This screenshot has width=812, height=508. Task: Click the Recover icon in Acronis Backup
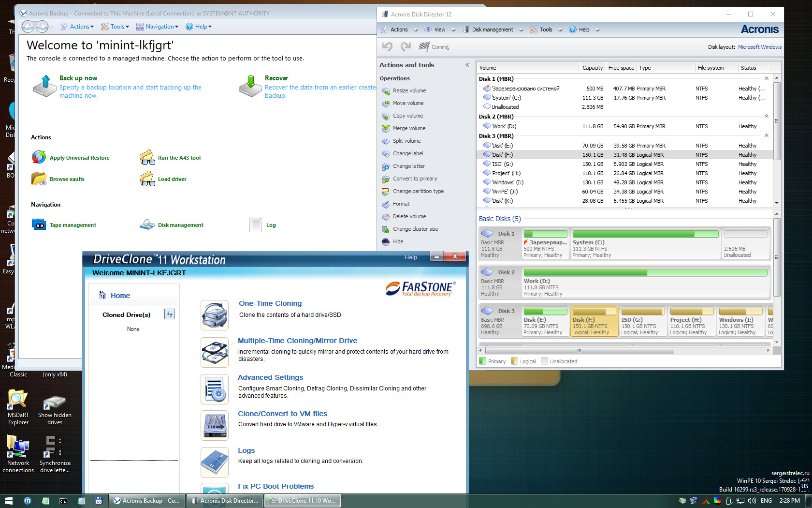coord(250,86)
